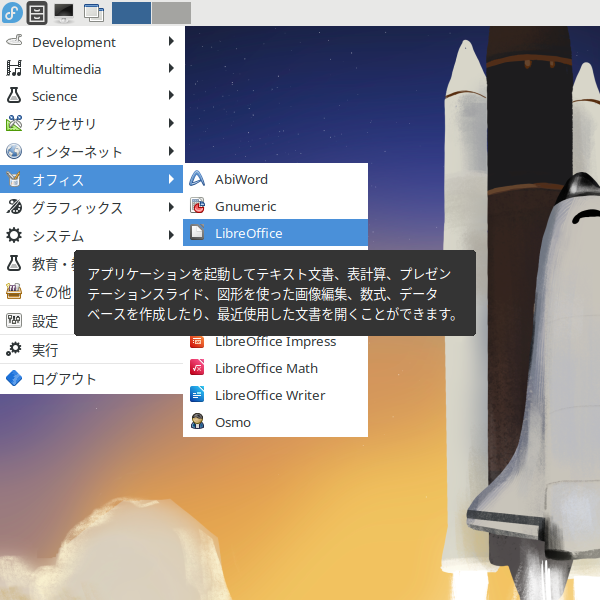Launch AbiWord from the office submenu
The height and width of the screenshot is (600, 600).
click(276, 179)
